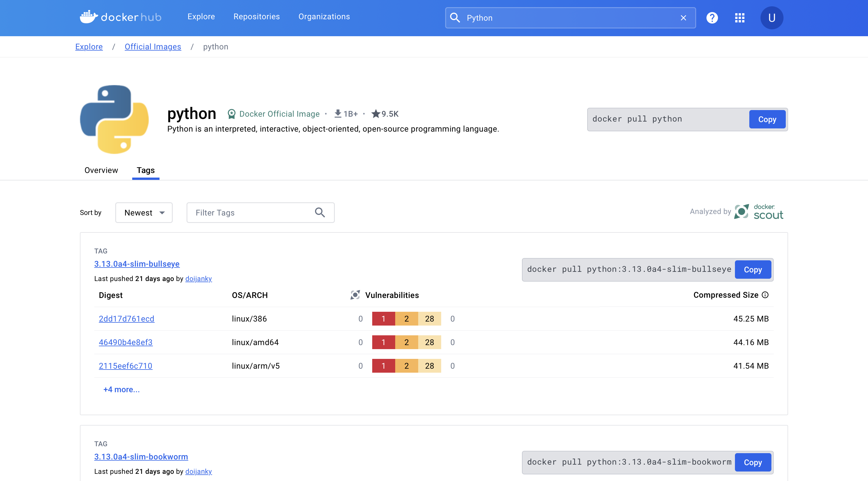This screenshot has height=481, width=868.
Task: Click the star icon next to 9.5K
Action: (x=376, y=113)
